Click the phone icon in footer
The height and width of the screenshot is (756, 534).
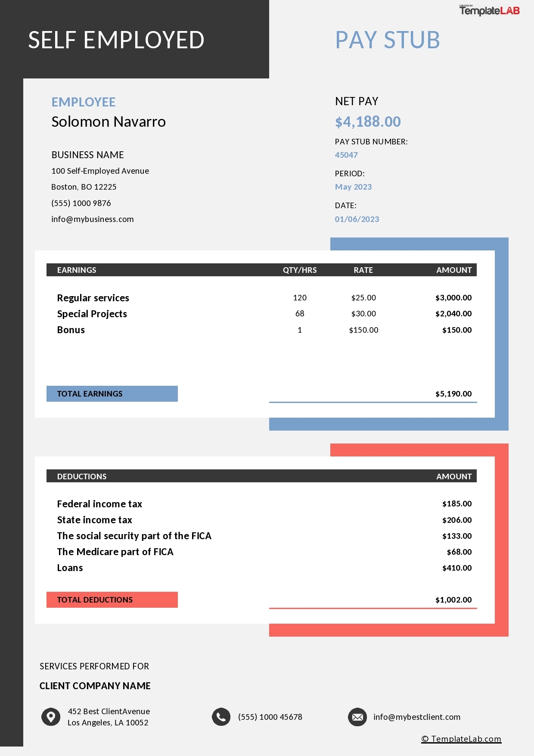pos(221,717)
